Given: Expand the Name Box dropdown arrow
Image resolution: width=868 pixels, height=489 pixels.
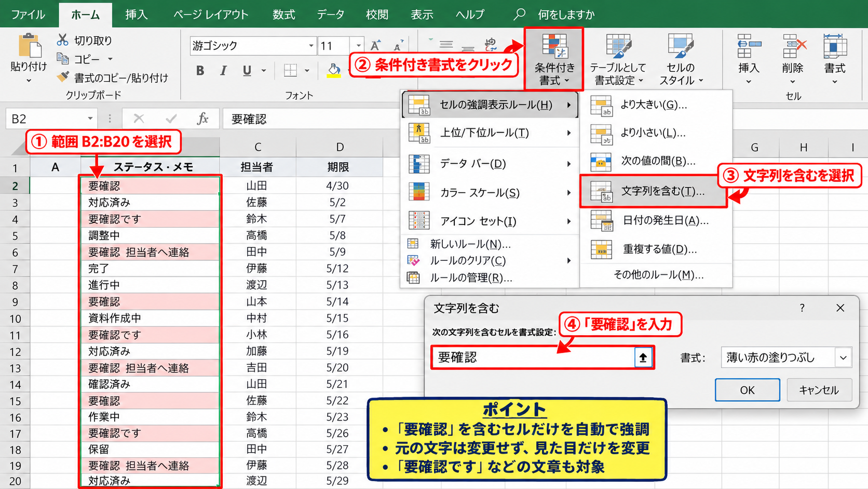Looking at the screenshot, I should (90, 118).
